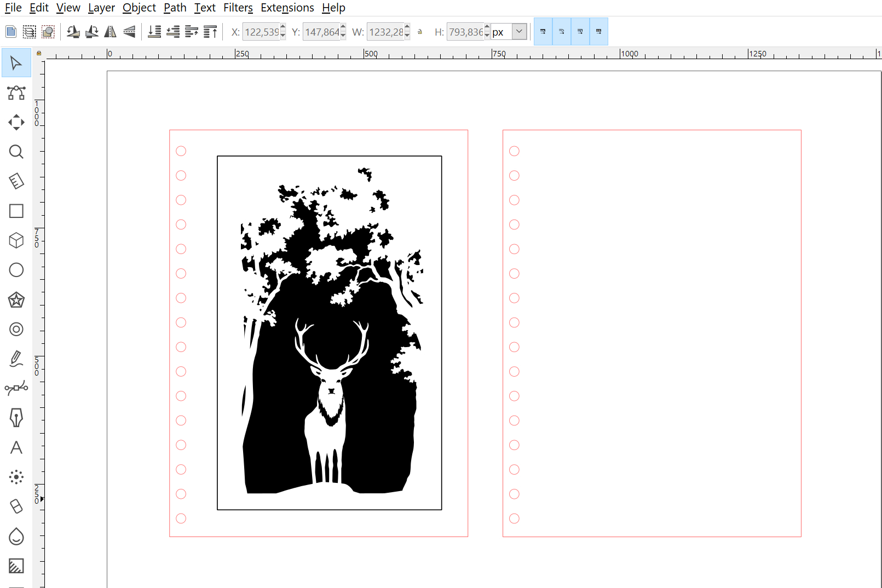Toggle width/height ratio lock
This screenshot has width=882, height=588.
click(x=420, y=32)
